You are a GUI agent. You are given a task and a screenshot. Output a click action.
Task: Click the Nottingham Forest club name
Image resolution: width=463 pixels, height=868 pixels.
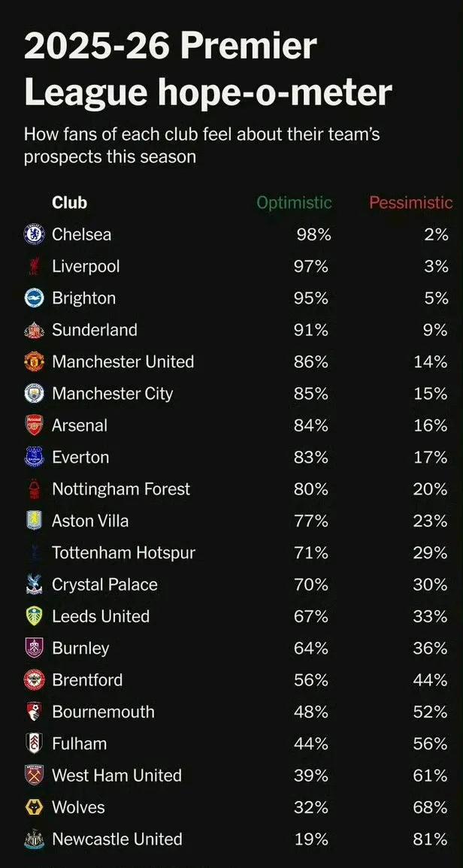pos(121,489)
